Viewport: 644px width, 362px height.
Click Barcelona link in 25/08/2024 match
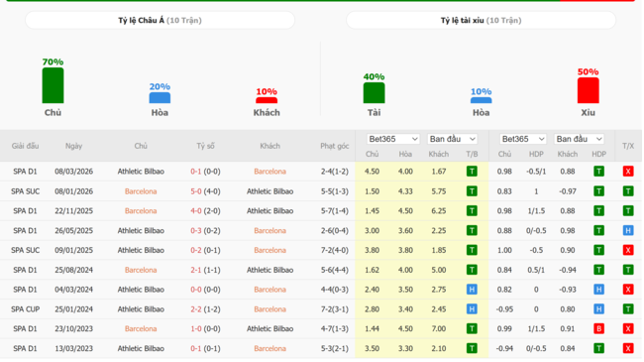pyautogui.click(x=141, y=270)
